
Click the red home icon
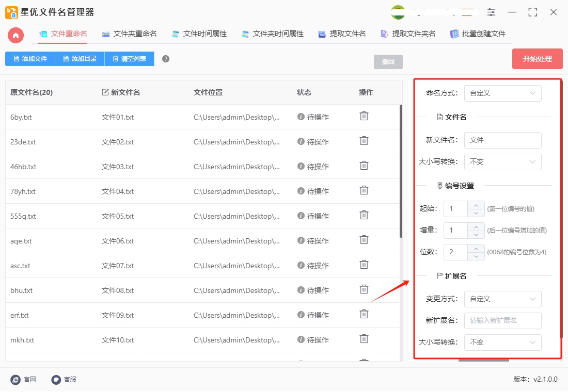point(15,36)
